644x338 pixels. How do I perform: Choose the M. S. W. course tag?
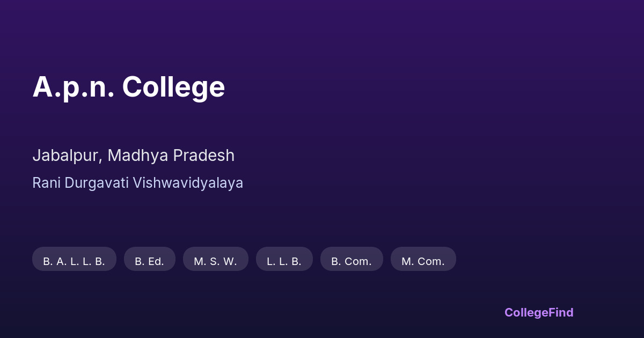[x=215, y=259]
